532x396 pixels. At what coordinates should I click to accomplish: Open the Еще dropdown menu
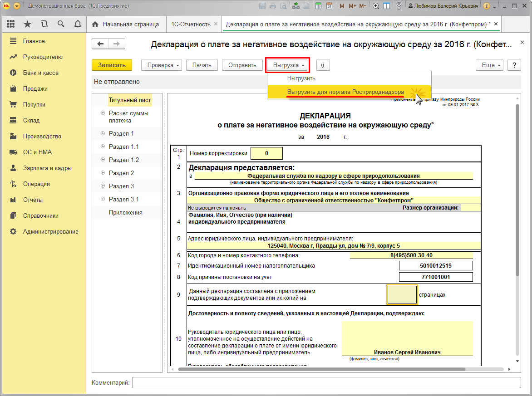(490, 65)
